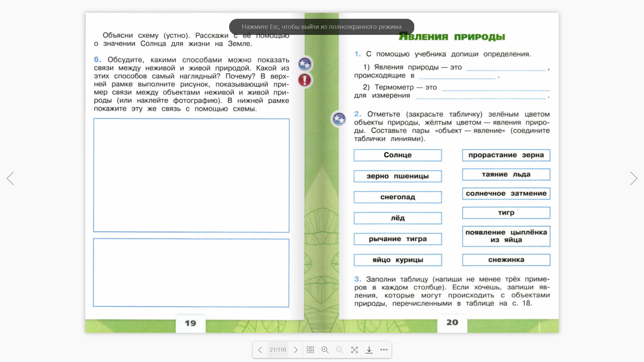Screen dimensions: 644x362
Task: Select the 'тигр' box
Action: click(x=506, y=213)
